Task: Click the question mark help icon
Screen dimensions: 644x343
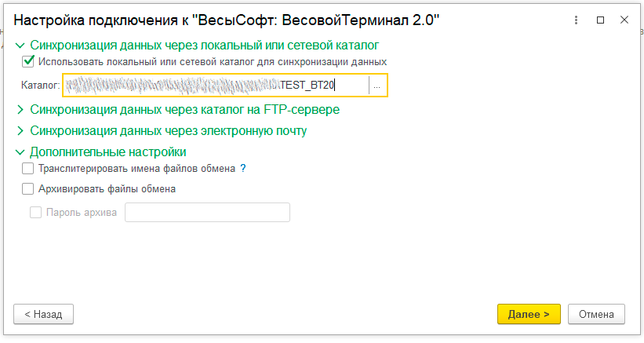Action: coord(243,168)
